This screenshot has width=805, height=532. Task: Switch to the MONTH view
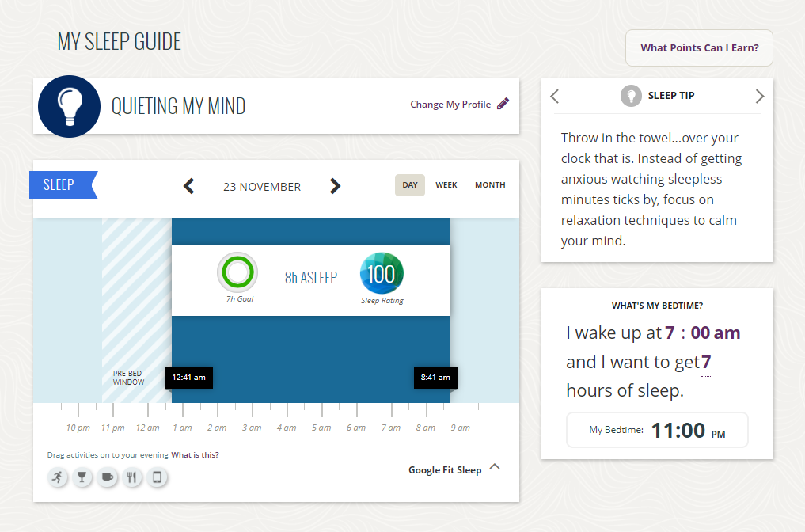pos(489,184)
